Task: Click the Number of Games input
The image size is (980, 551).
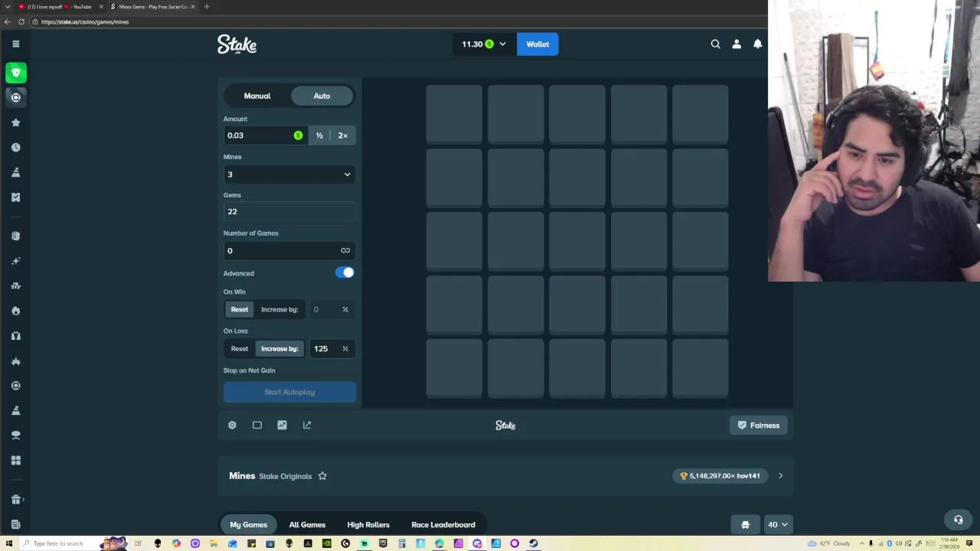Action: (x=289, y=250)
